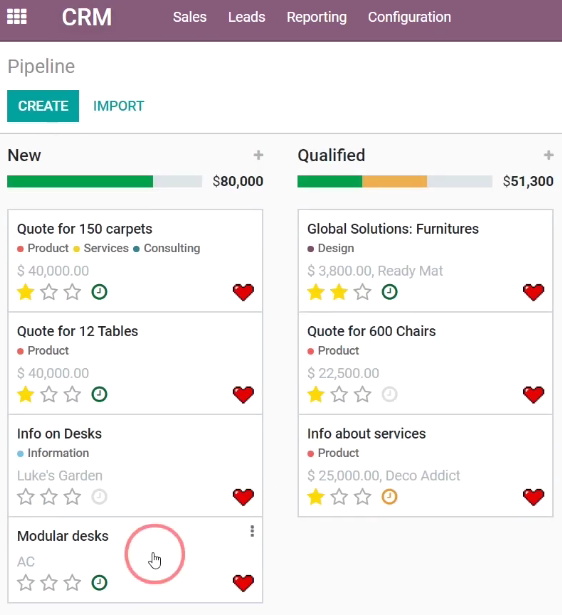562x615 pixels.
Task: Open the Sales menu
Action: [x=190, y=17]
